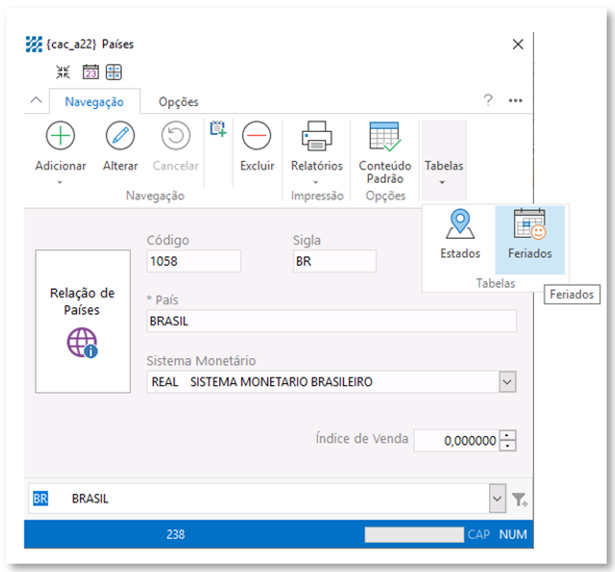The width and height of the screenshot is (615, 572).
Task: Click the Alterar pencil icon
Action: point(120,137)
